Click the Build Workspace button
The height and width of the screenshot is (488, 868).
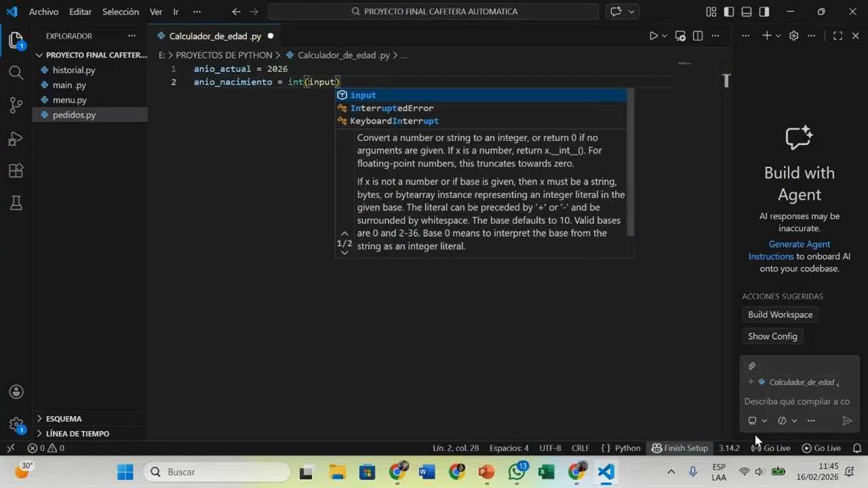point(780,314)
